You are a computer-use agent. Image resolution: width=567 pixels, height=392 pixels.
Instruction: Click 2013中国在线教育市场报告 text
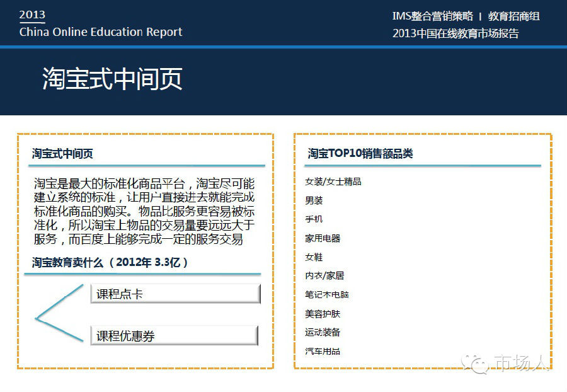tap(455, 33)
